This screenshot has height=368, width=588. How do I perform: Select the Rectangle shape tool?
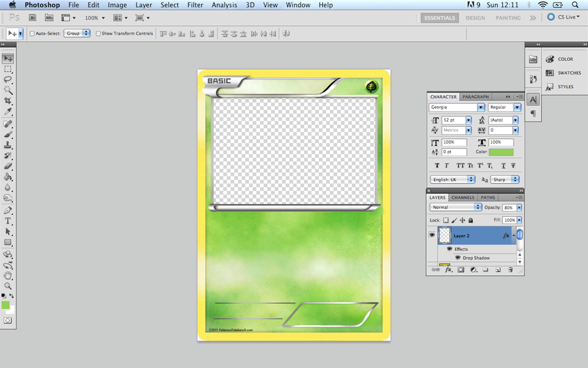8,243
